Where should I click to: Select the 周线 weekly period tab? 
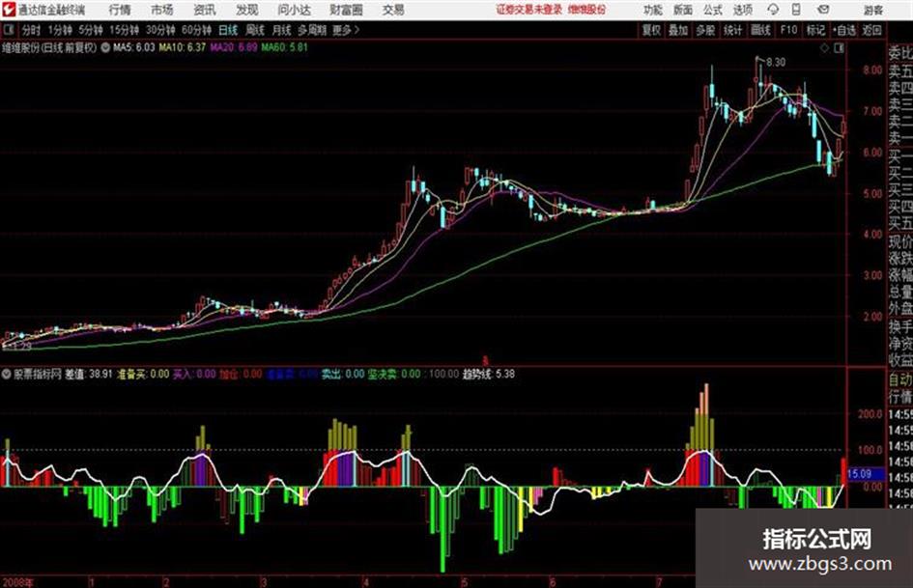(255, 30)
